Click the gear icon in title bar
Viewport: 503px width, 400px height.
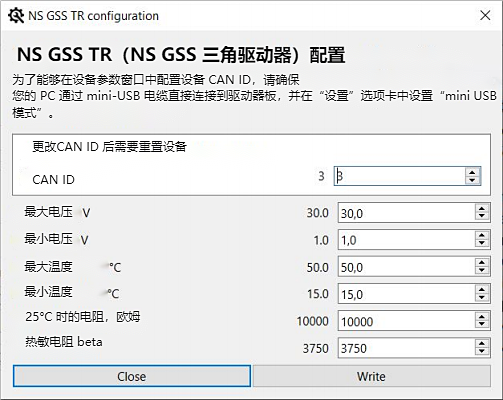[16, 16]
